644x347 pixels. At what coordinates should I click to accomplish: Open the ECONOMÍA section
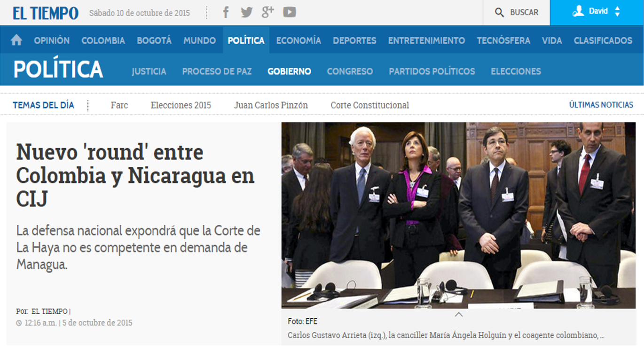click(x=298, y=40)
